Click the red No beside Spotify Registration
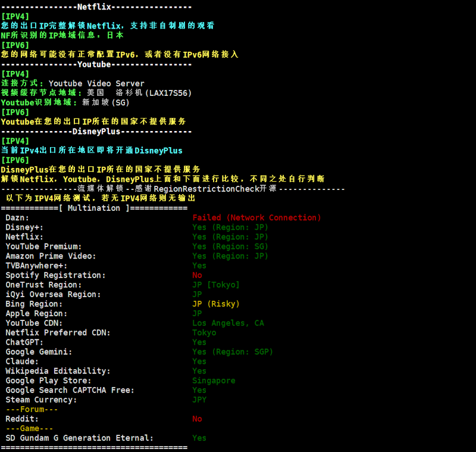476x452 pixels. (x=197, y=275)
